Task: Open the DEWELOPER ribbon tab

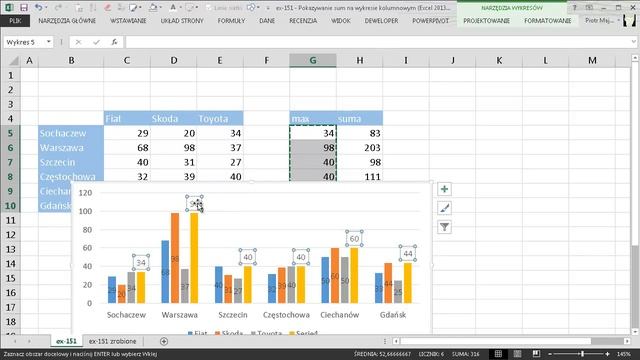Action: 381,20
